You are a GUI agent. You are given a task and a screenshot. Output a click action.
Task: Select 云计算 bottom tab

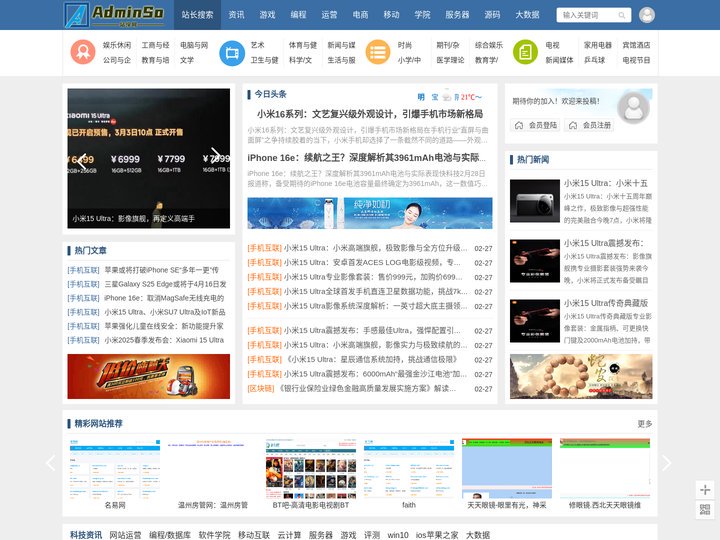[x=289, y=535]
